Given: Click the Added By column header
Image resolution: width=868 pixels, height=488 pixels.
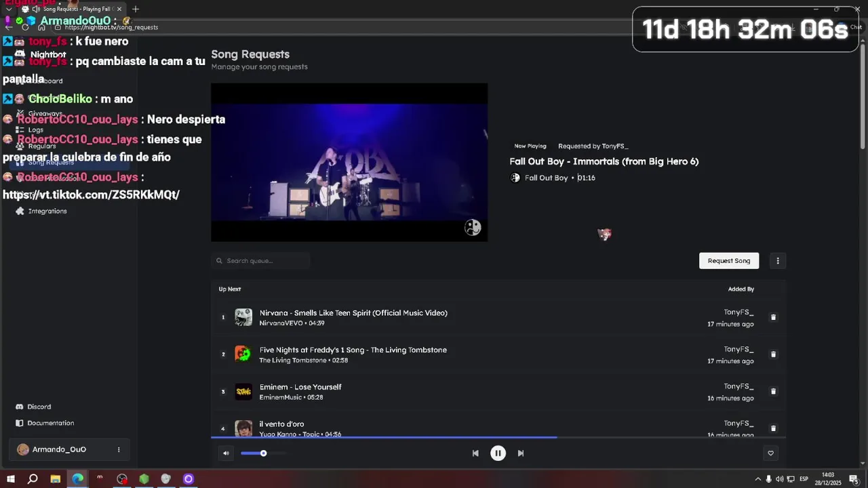Looking at the screenshot, I should [x=741, y=289].
